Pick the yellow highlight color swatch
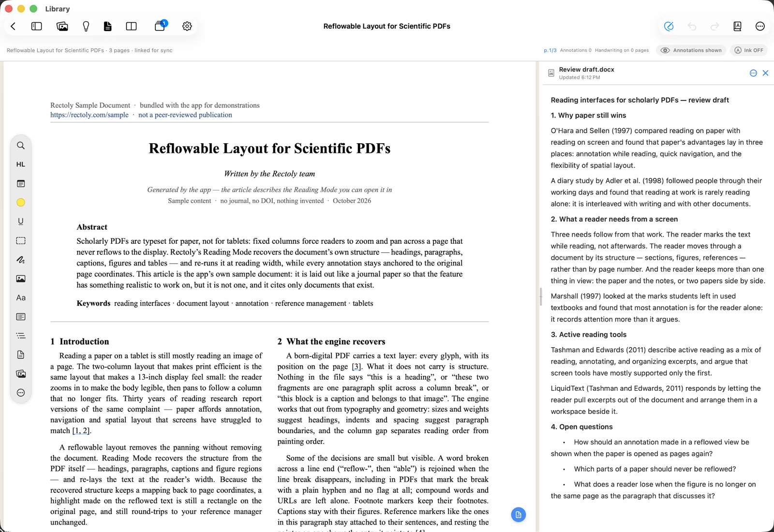 point(21,203)
